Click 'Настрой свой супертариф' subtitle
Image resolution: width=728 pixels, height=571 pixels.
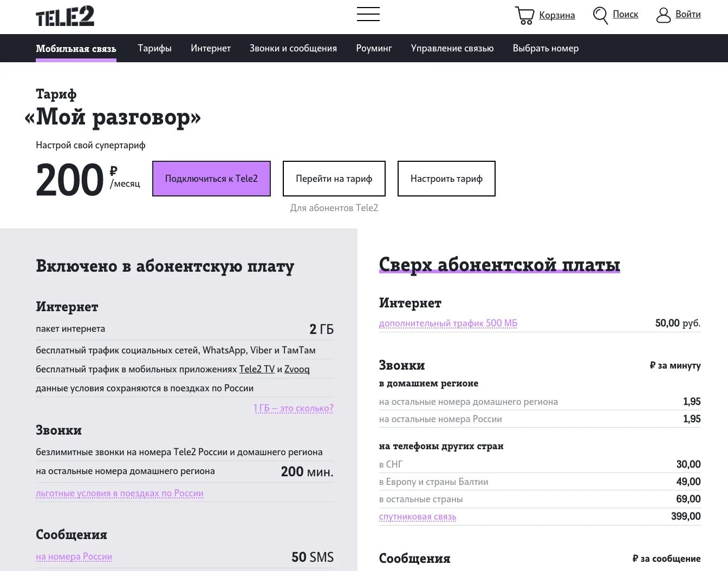(90, 145)
